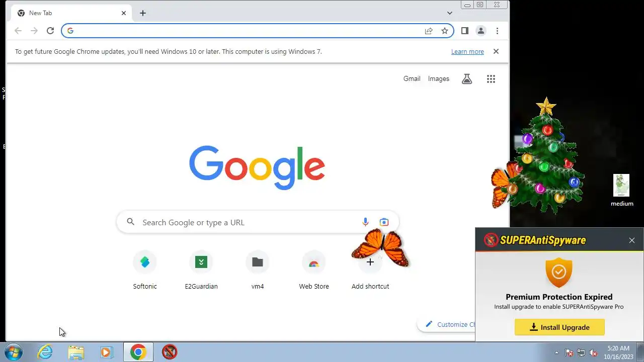Reload the page with the refresh icon
This screenshot has width=644, height=362.
click(x=50, y=31)
